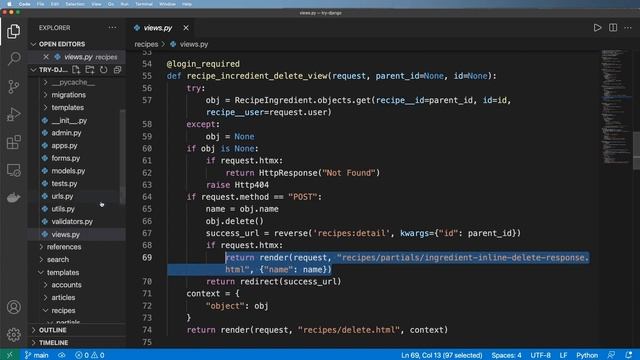Image resolution: width=640 pixels, height=360 pixels.
Task: Open admin.py in the explorer
Action: click(x=66, y=133)
